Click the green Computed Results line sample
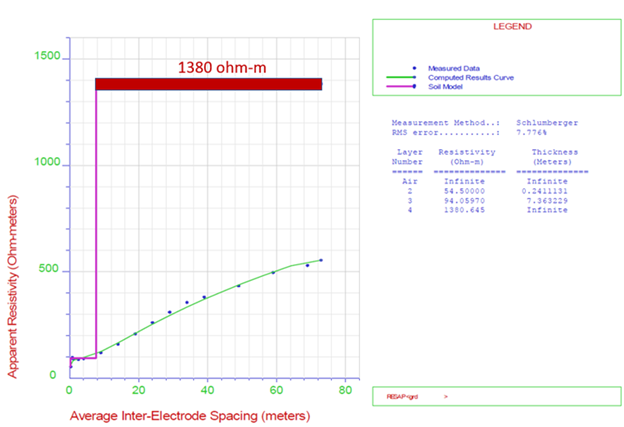Image resolution: width=624 pixels, height=427 pixels. (401, 78)
